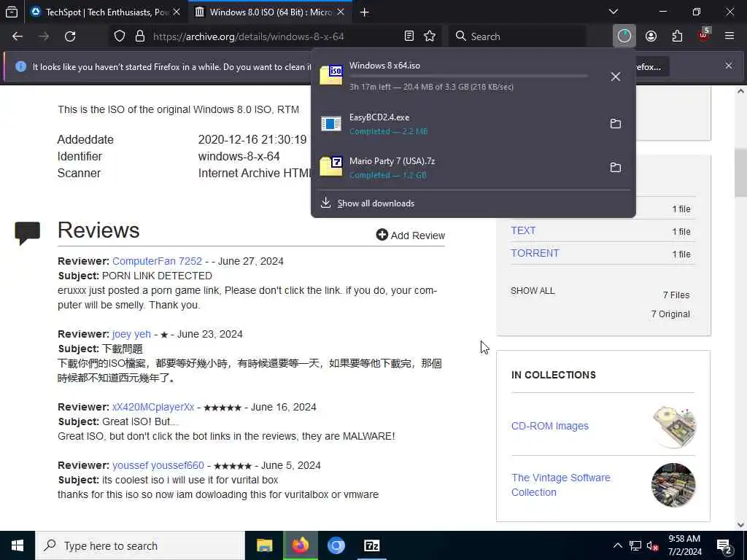Screen dimensions: 747x560
Task: Expand the list all tabs chevron
Action: 614,12
